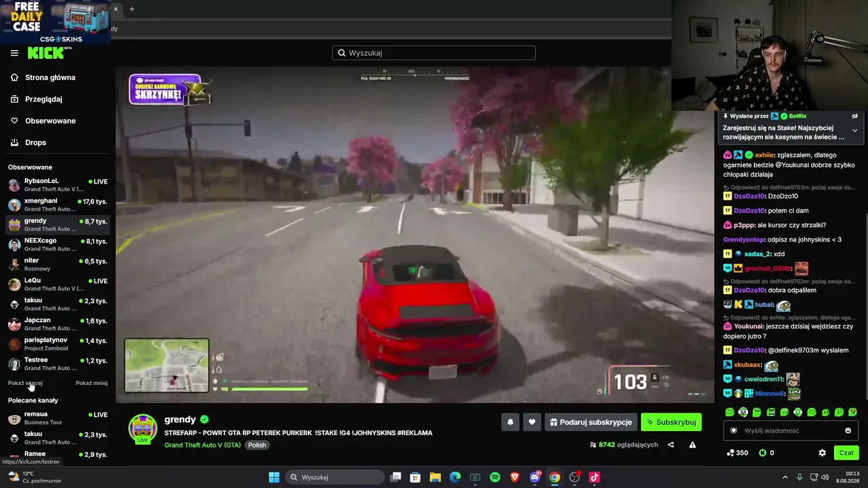Screen dimensions: 868x488
Task: Click the share stream icon
Action: coord(671,445)
